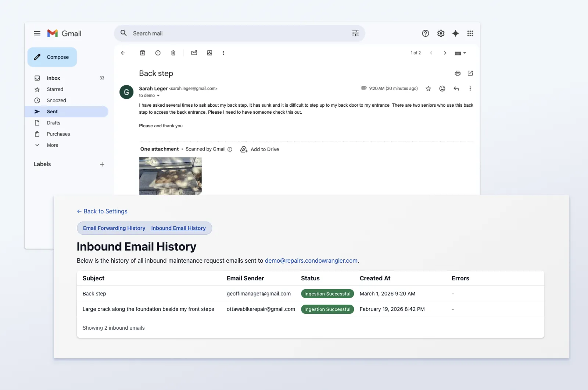Viewport: 588px width, 390px height.
Task: Click the sender avatar G
Action: (126, 92)
